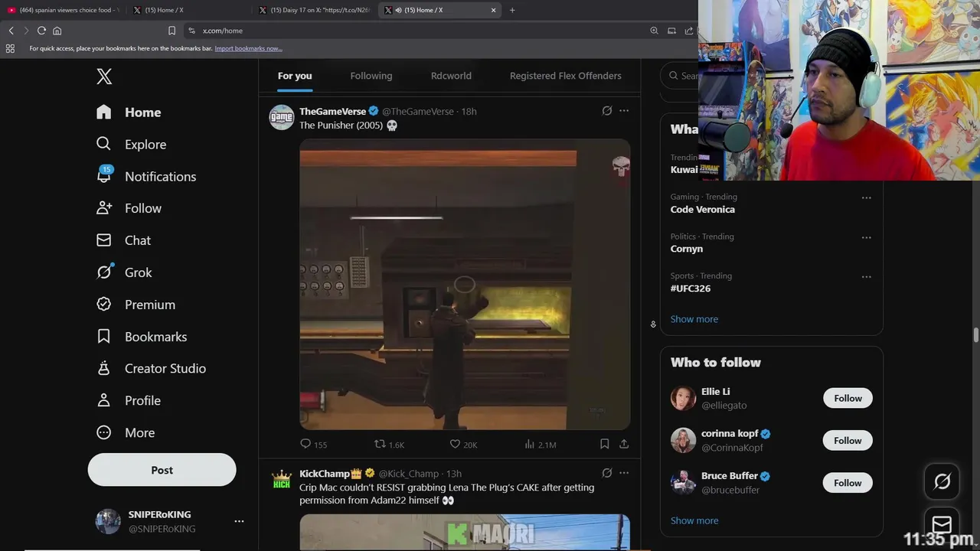This screenshot has width=980, height=551.
Task: Click the x.com/home address bar
Action: [x=413, y=31]
